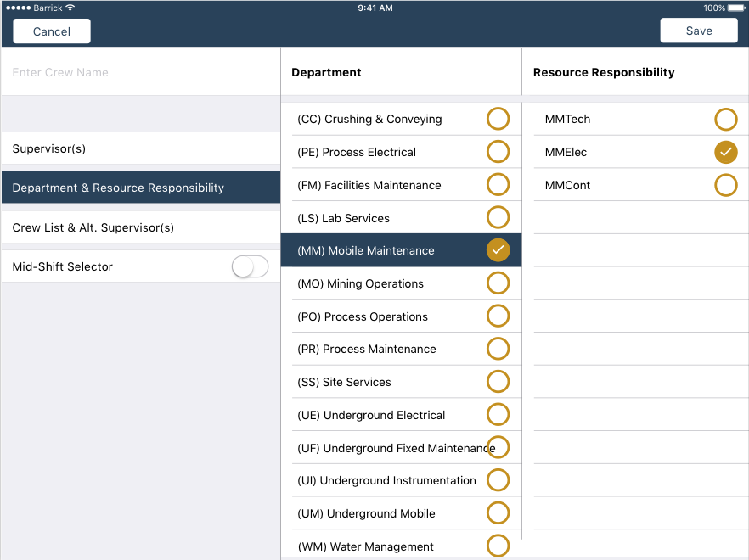Deselect the checked Mobile Maintenance checkmark
This screenshot has width=749, height=560.
pyautogui.click(x=498, y=250)
